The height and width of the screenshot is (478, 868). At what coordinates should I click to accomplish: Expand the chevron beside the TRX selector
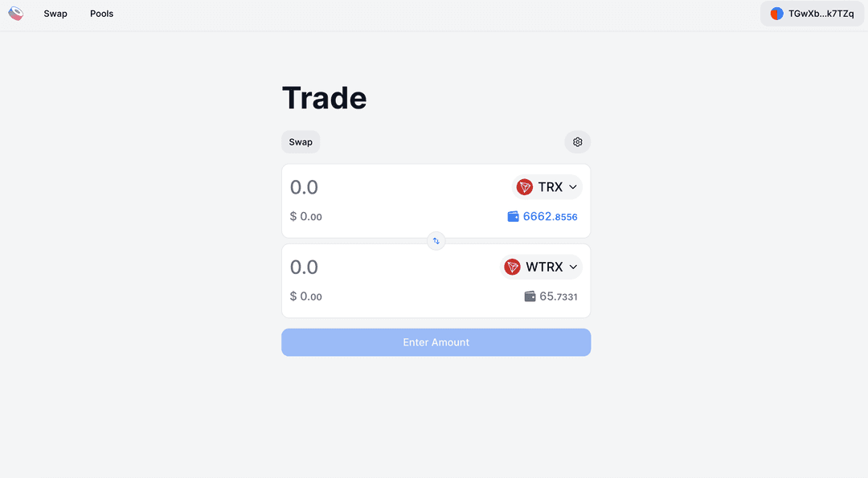coord(571,186)
